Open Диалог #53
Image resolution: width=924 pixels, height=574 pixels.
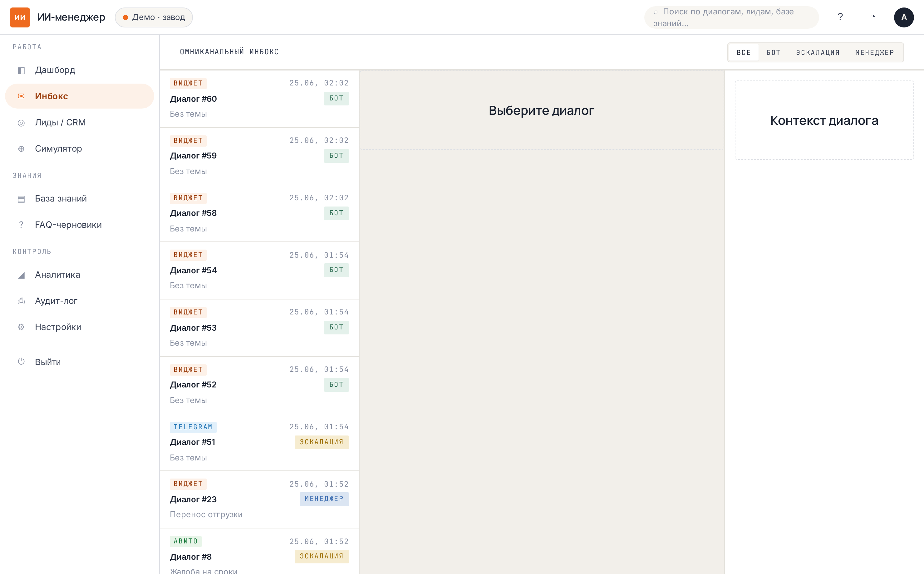(259, 328)
